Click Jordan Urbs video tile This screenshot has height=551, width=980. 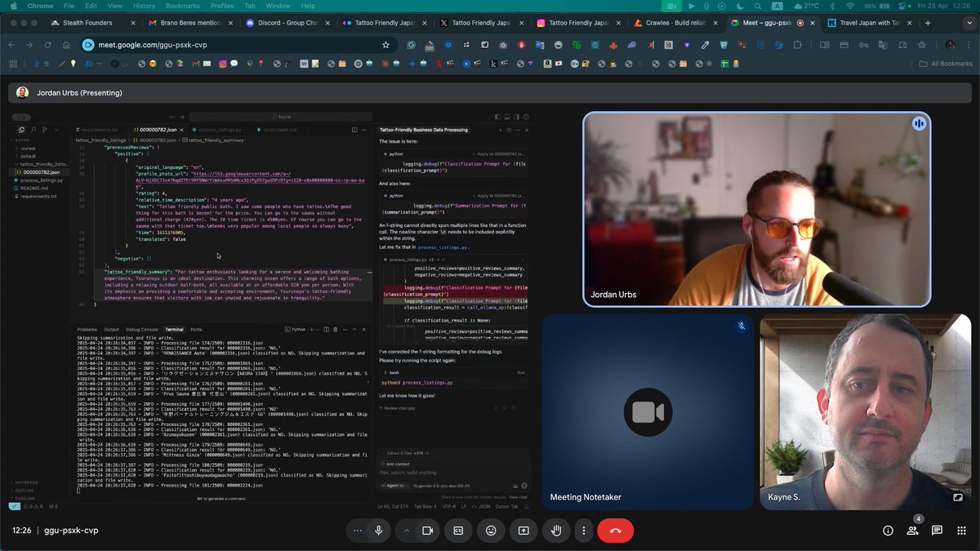tap(757, 210)
